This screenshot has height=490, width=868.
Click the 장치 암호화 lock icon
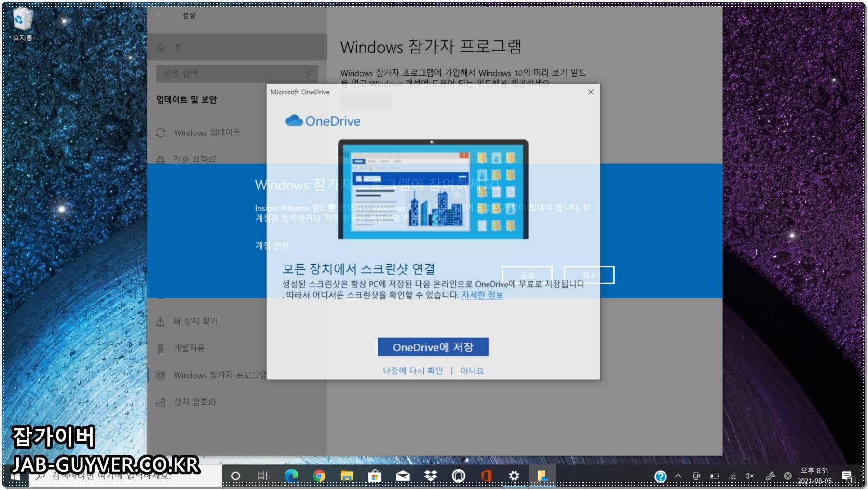tap(161, 402)
